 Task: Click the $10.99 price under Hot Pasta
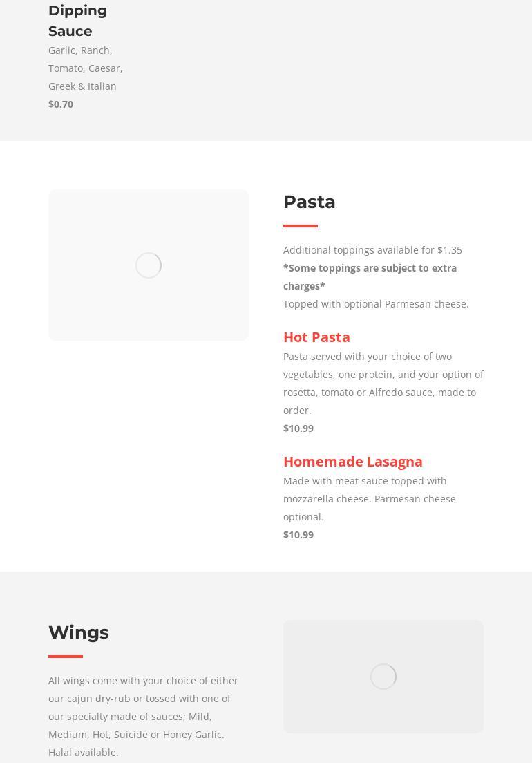pyautogui.click(x=298, y=428)
